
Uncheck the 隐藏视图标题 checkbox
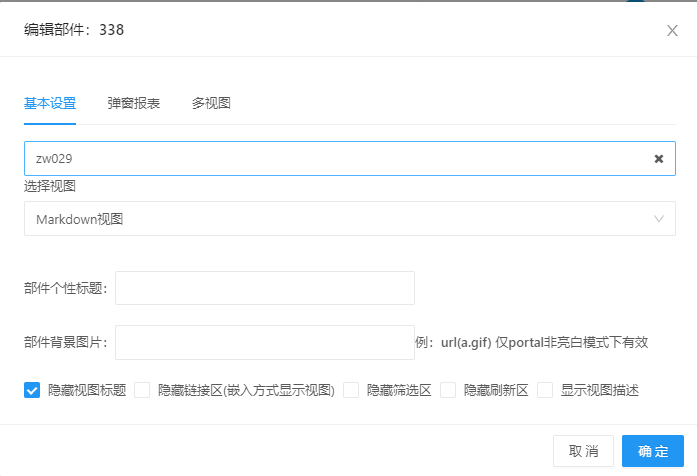[x=32, y=390]
